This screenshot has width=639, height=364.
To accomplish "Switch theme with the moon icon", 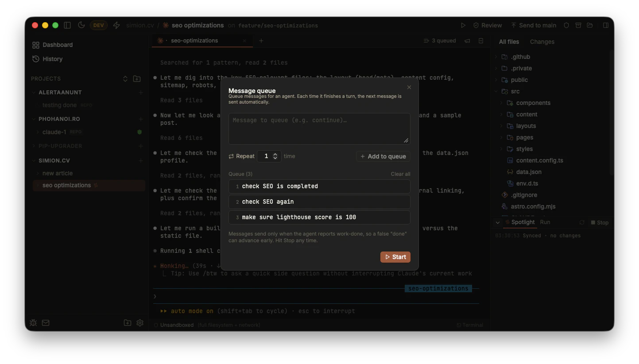I will pos(81,25).
